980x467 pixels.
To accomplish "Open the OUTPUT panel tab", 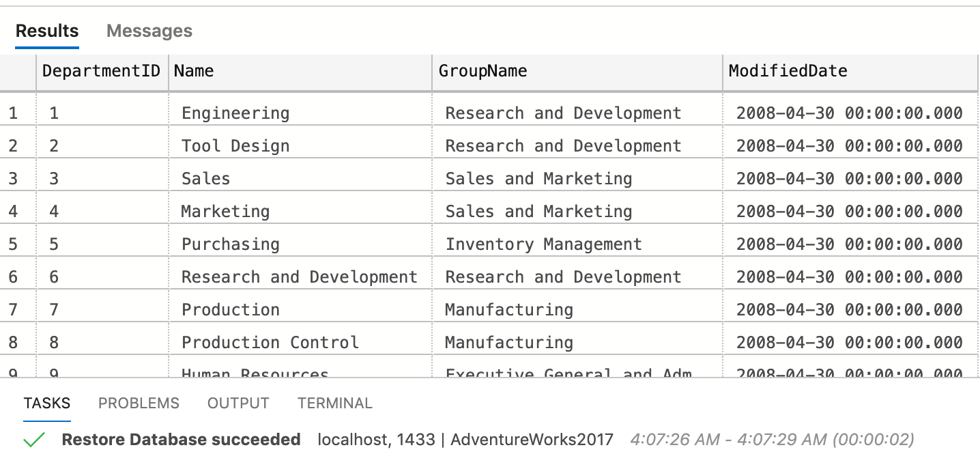I will 238,404.
